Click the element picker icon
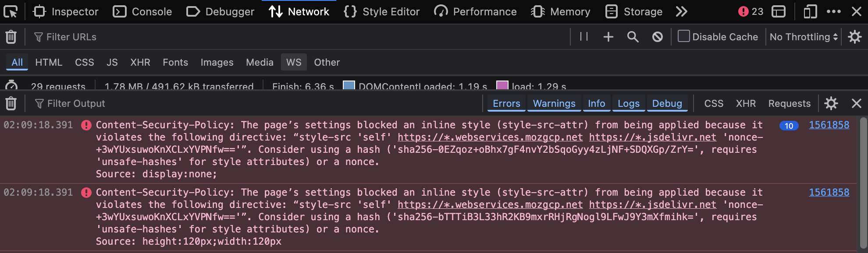The width and height of the screenshot is (868, 253). [x=11, y=12]
